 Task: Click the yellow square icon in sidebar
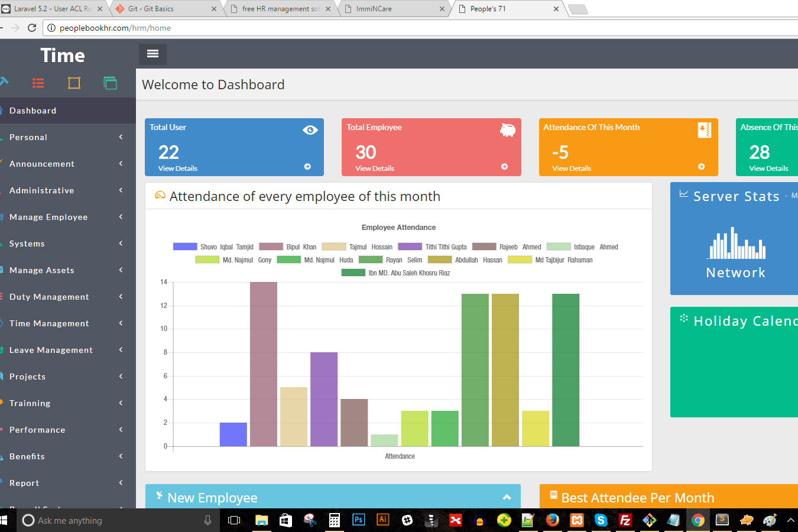click(x=74, y=83)
